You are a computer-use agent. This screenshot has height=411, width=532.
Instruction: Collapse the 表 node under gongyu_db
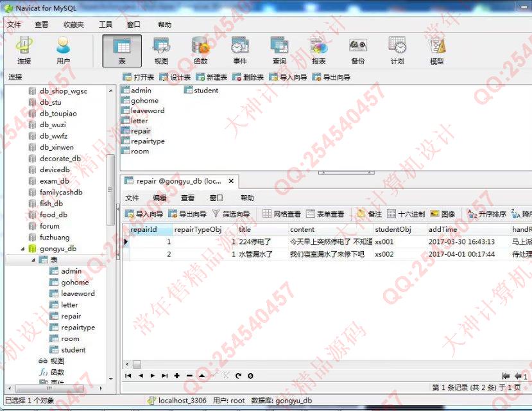33,260
